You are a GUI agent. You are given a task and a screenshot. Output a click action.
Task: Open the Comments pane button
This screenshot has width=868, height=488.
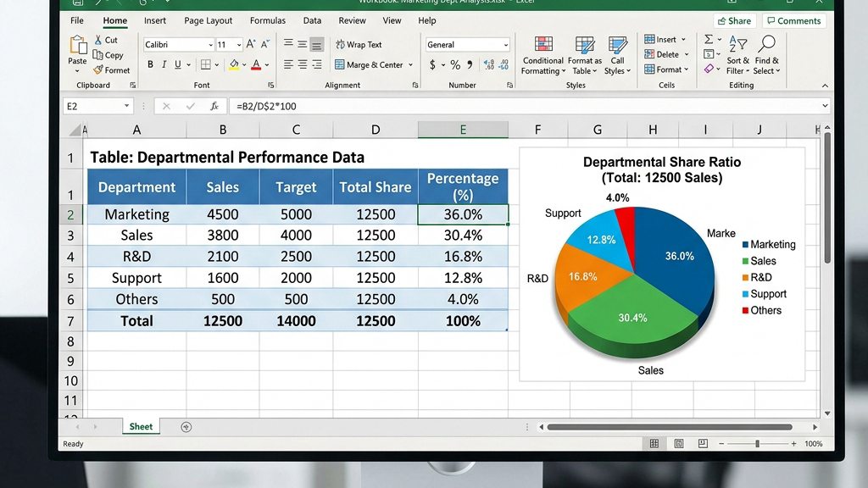tap(793, 21)
